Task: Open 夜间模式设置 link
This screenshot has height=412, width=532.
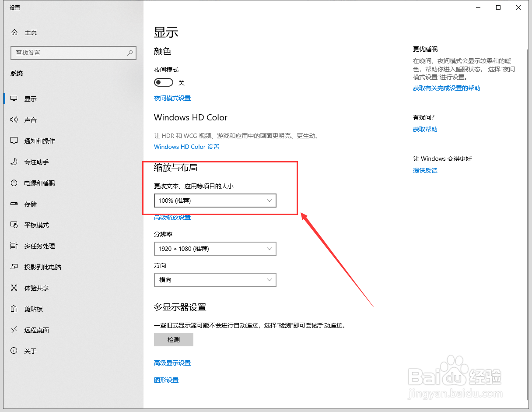Action: pyautogui.click(x=172, y=98)
